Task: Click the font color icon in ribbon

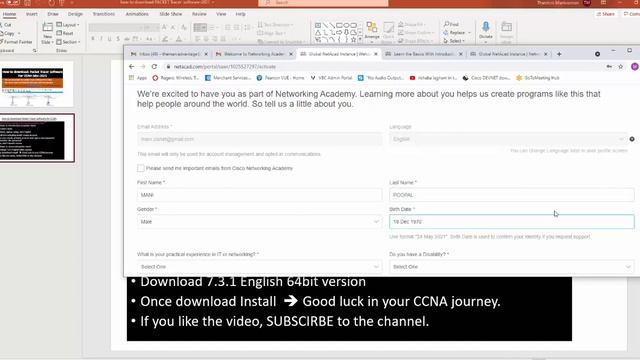Action: (179, 39)
